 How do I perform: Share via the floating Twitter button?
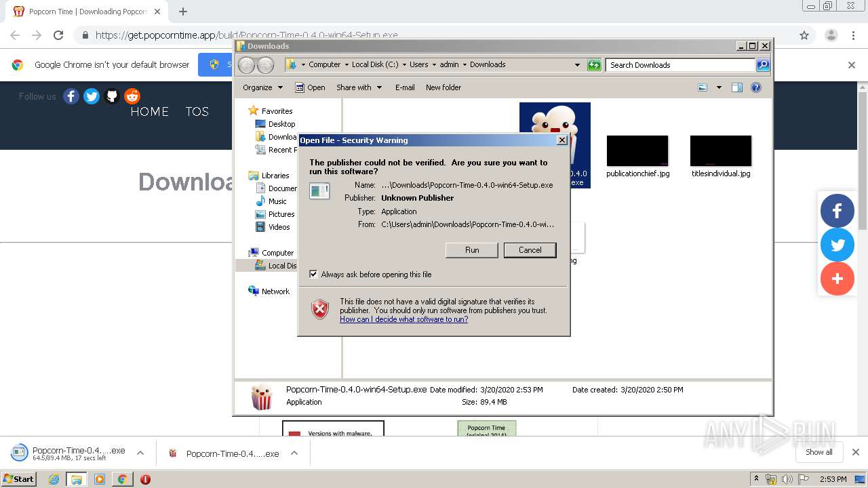coord(837,245)
